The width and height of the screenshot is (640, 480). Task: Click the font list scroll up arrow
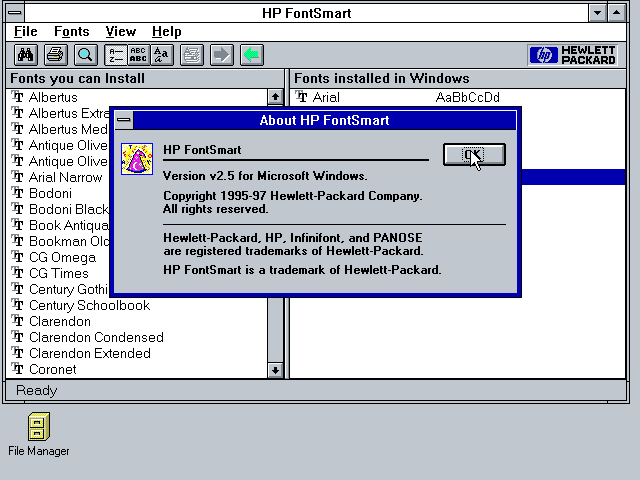point(275,97)
